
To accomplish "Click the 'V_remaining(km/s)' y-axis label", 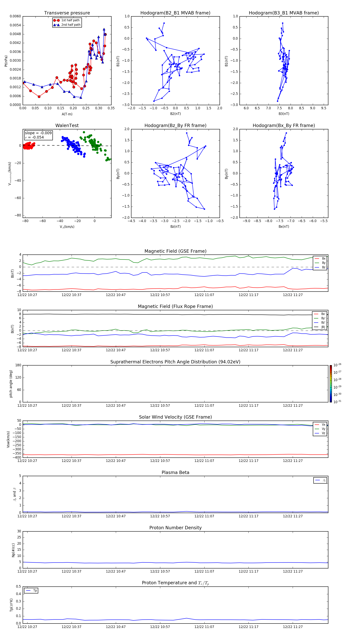I will pos(10,173).
